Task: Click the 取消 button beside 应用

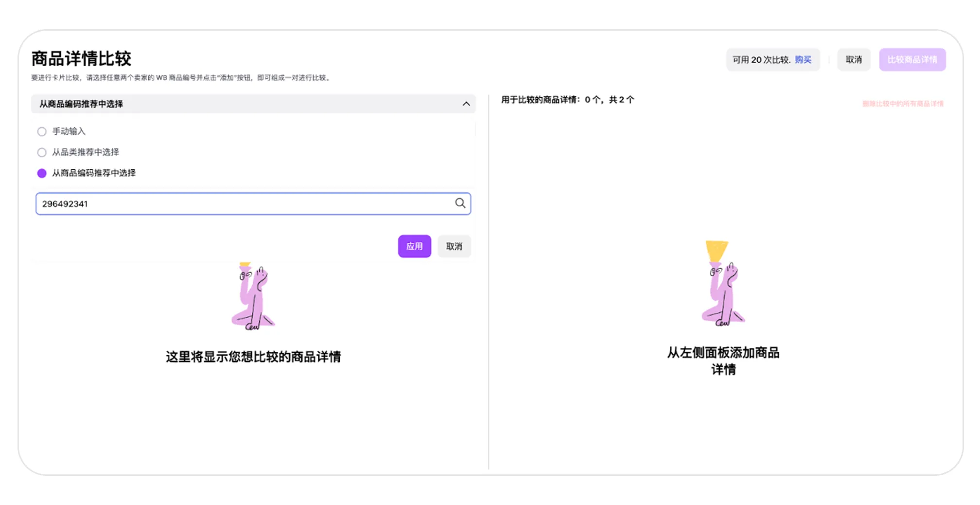Action: pyautogui.click(x=454, y=246)
